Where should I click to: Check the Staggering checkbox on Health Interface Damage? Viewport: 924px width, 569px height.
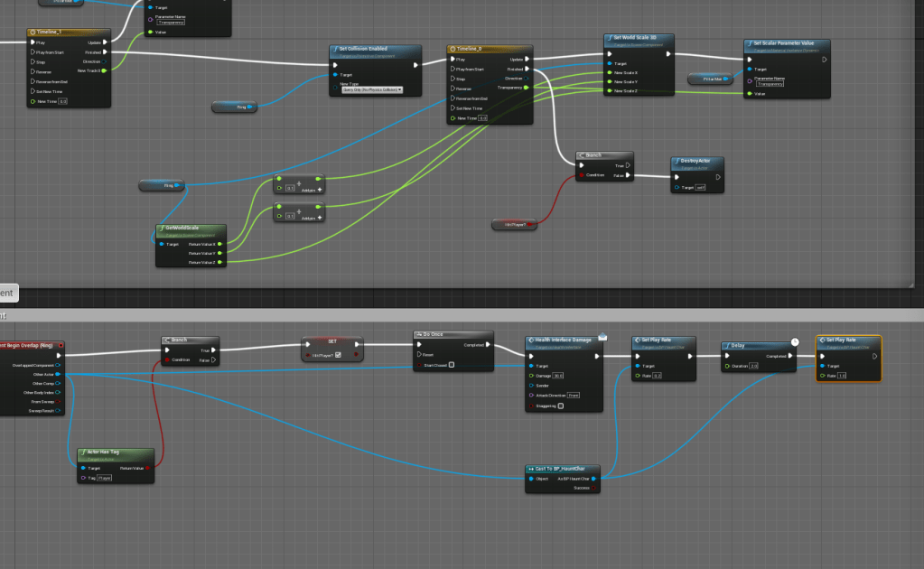click(x=561, y=406)
